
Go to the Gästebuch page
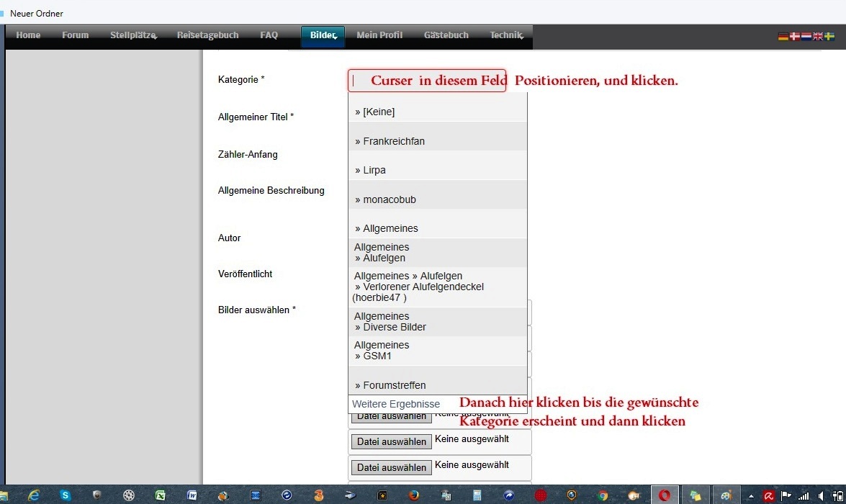click(x=446, y=35)
